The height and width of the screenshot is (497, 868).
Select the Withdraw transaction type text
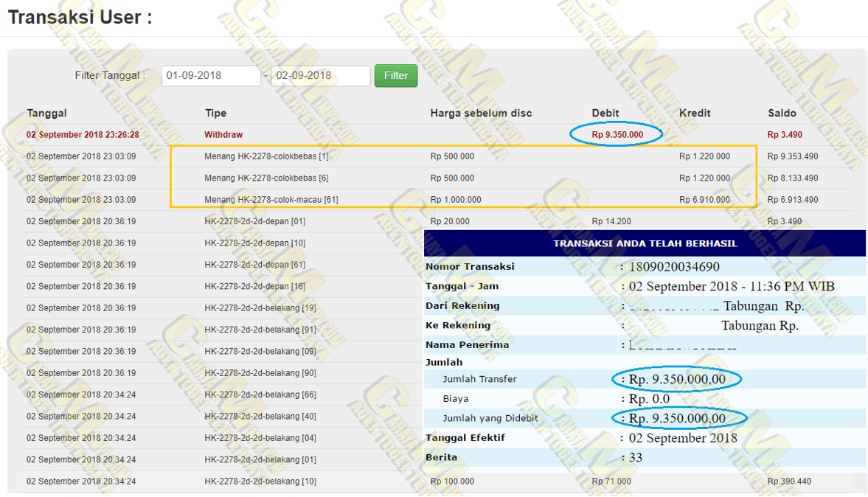pos(223,135)
